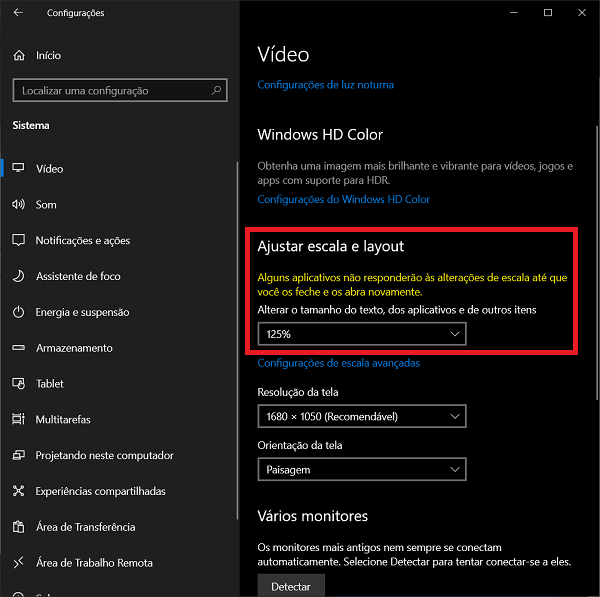
Task: Click the Localizar uma configuração search field
Action: pyautogui.click(x=110, y=91)
